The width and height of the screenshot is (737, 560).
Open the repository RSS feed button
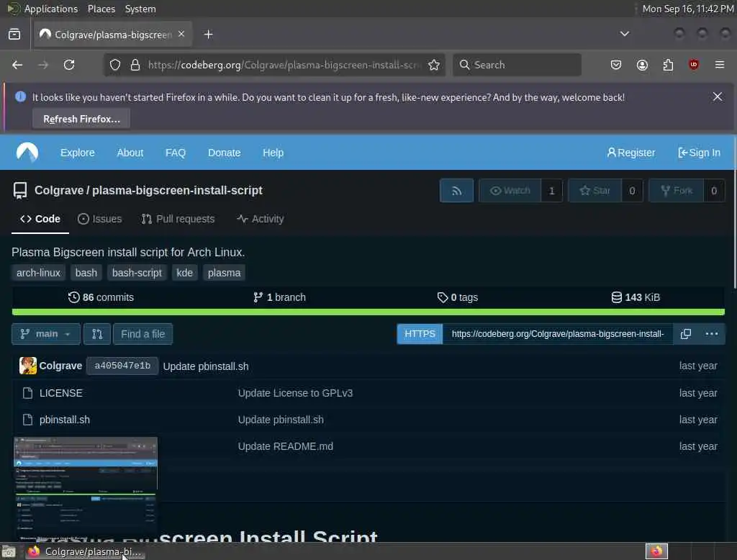[456, 191]
